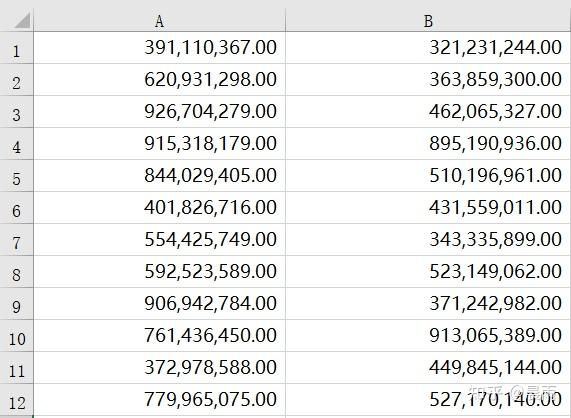571x418 pixels.
Task: Click cell with 844,029,405.00
Action: point(160,176)
